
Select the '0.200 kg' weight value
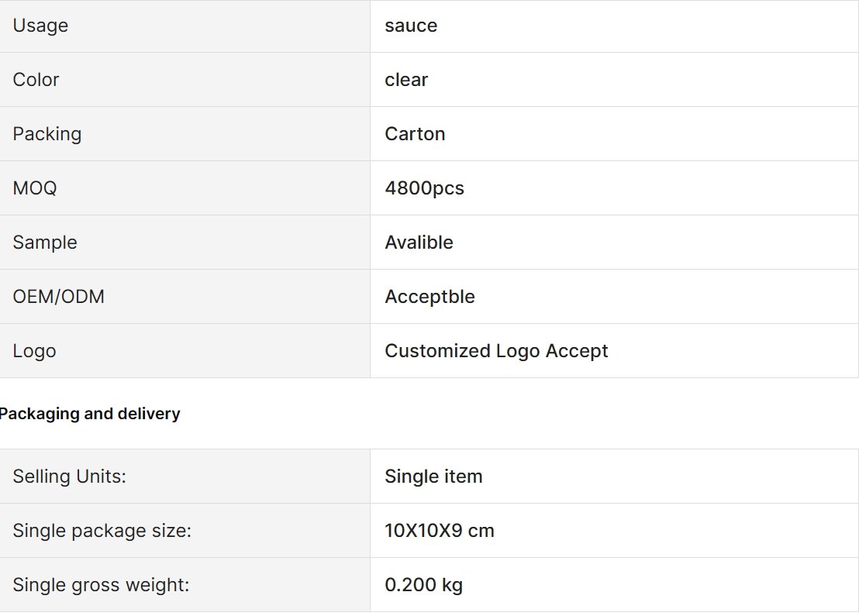(x=423, y=585)
